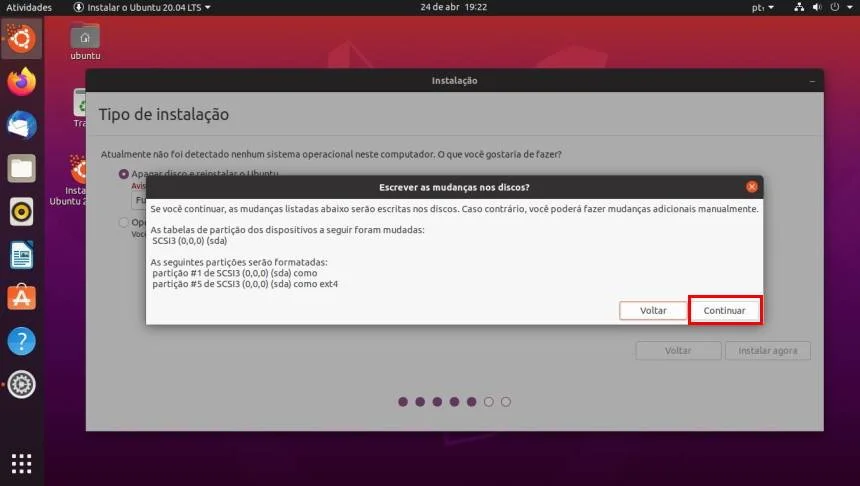
Task: Launch Thunderbird mail from the dock
Action: (21, 126)
